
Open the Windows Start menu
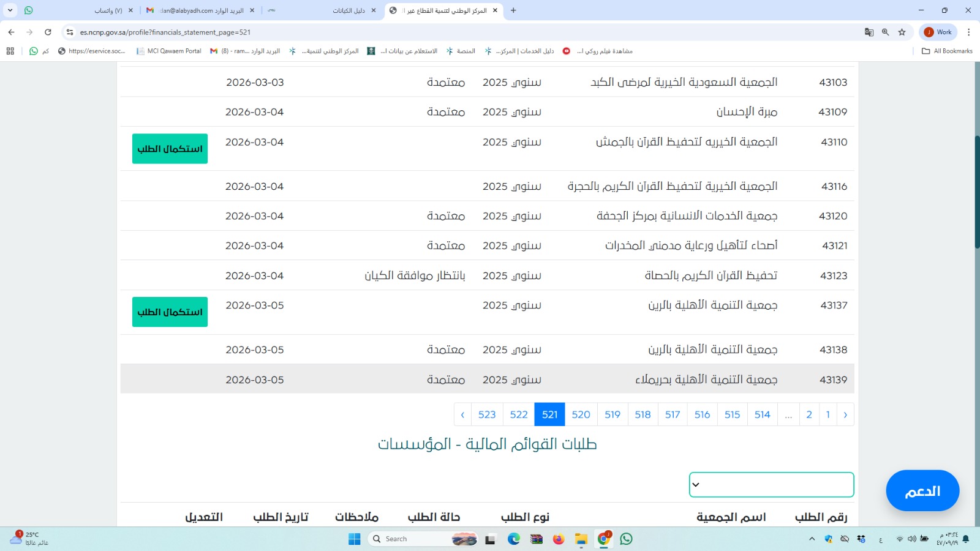coord(354,539)
